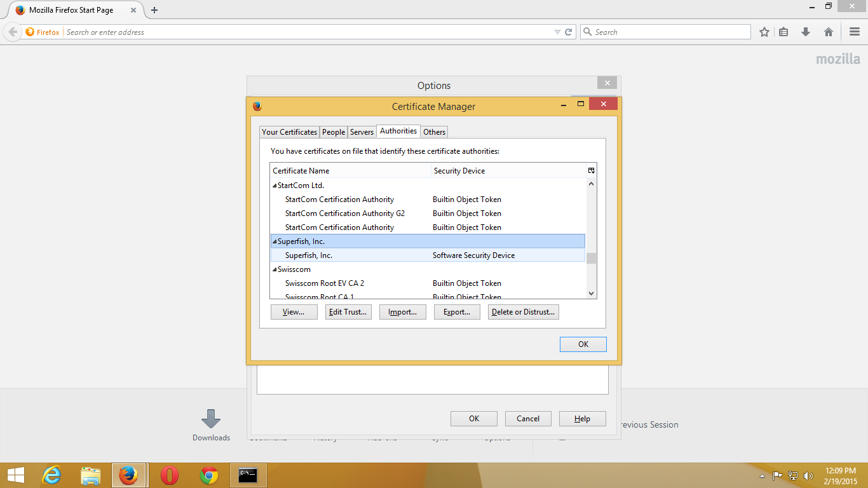This screenshot has width=868, height=488.
Task: Open the address bar history dropdown arrow
Action: pyautogui.click(x=557, y=32)
